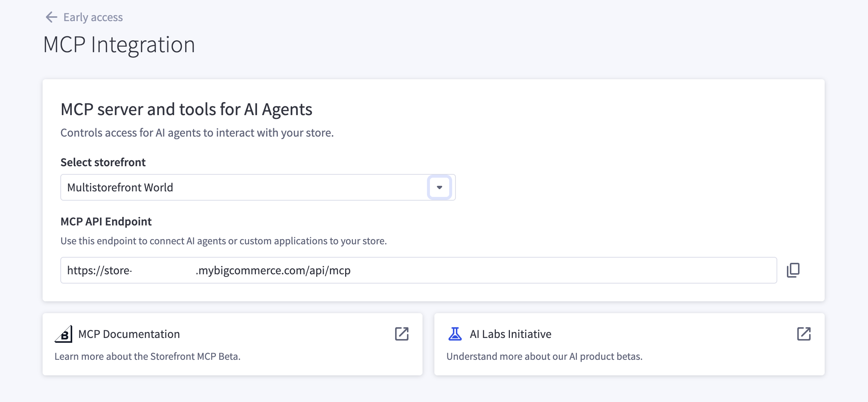Click the 'MCP API Endpoint' label
The image size is (868, 402).
[106, 221]
